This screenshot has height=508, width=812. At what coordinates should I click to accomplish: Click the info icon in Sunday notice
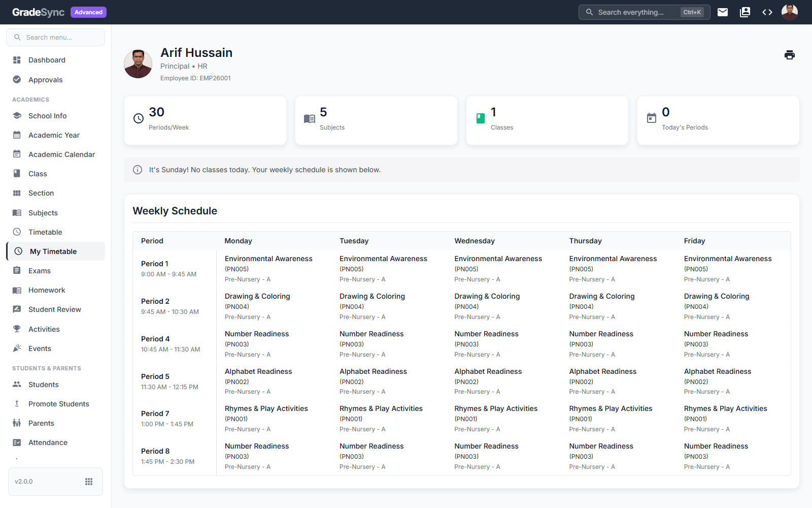tap(138, 170)
